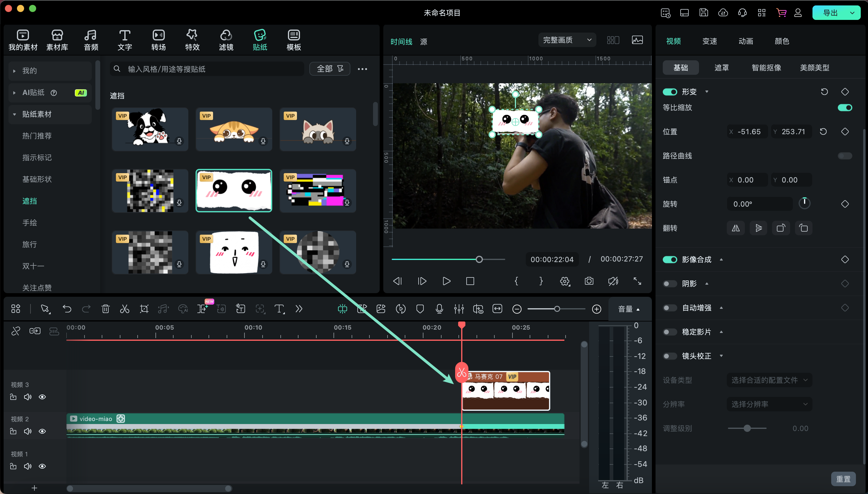Select the crop tool in timeline toolbar

point(144,309)
